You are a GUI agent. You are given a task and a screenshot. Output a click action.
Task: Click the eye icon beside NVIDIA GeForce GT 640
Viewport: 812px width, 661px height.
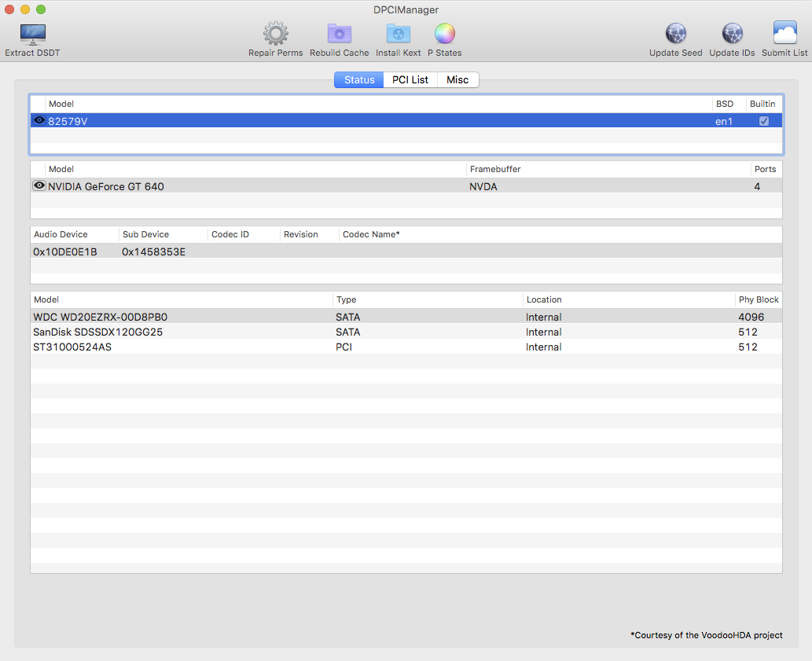tap(39, 186)
